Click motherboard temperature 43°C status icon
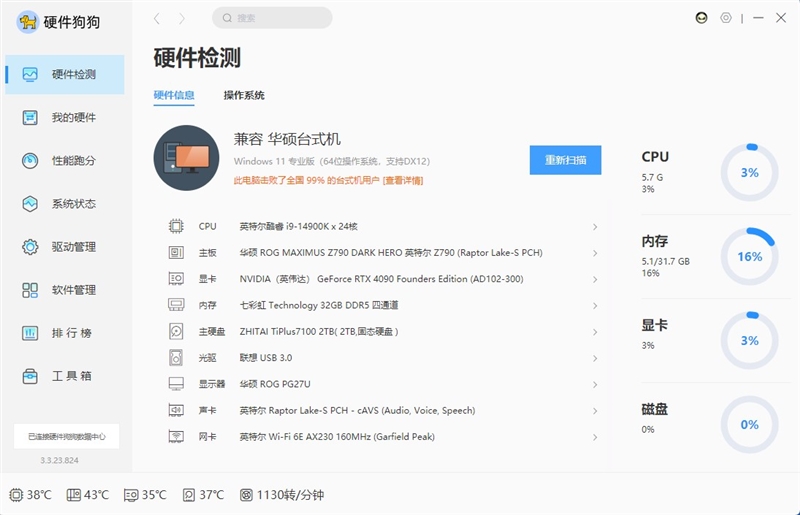The image size is (800, 515). (x=73, y=495)
